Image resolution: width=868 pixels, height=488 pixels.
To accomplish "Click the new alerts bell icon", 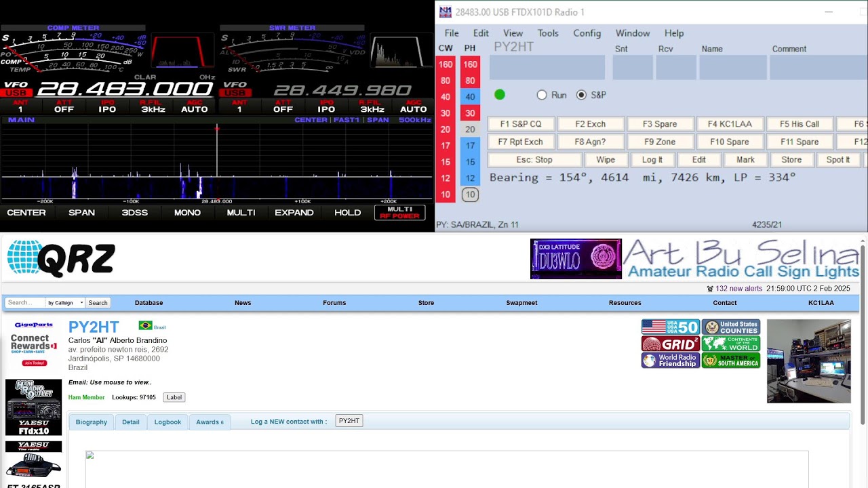I will (710, 289).
